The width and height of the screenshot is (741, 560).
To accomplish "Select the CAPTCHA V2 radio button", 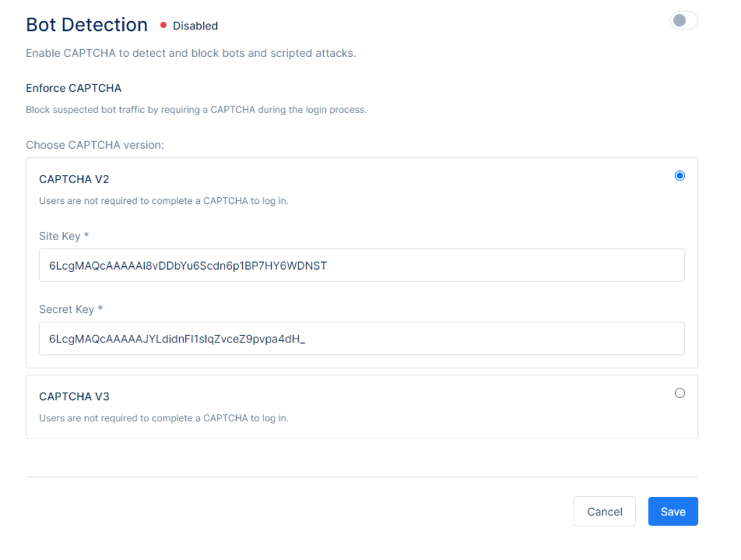I will pos(679,176).
